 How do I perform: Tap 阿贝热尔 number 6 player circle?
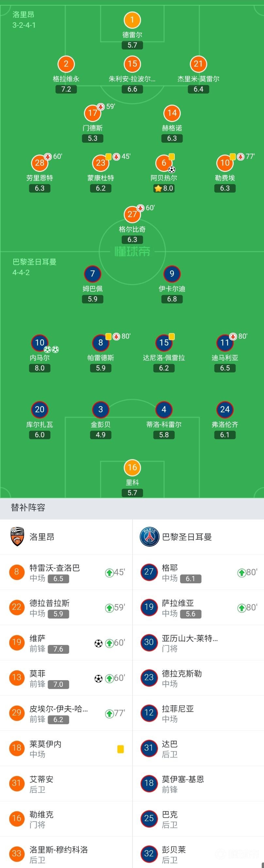pos(164,163)
